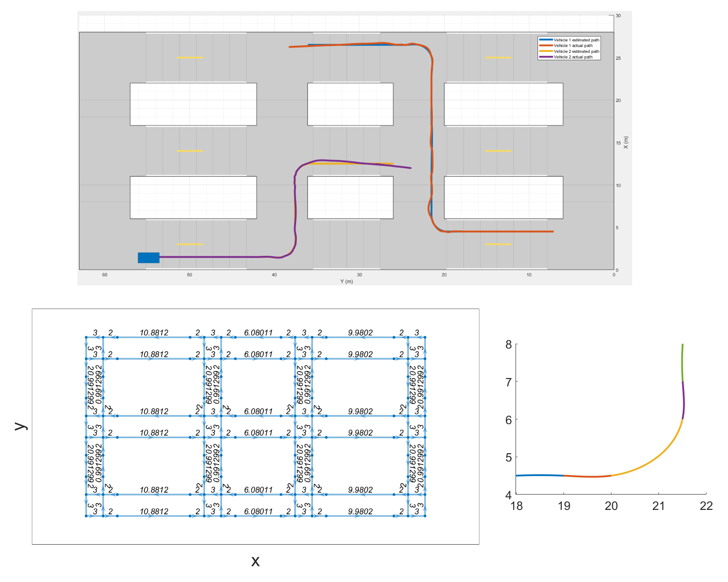
Task: Click the bottom-right white parking block
Action: tap(504, 197)
